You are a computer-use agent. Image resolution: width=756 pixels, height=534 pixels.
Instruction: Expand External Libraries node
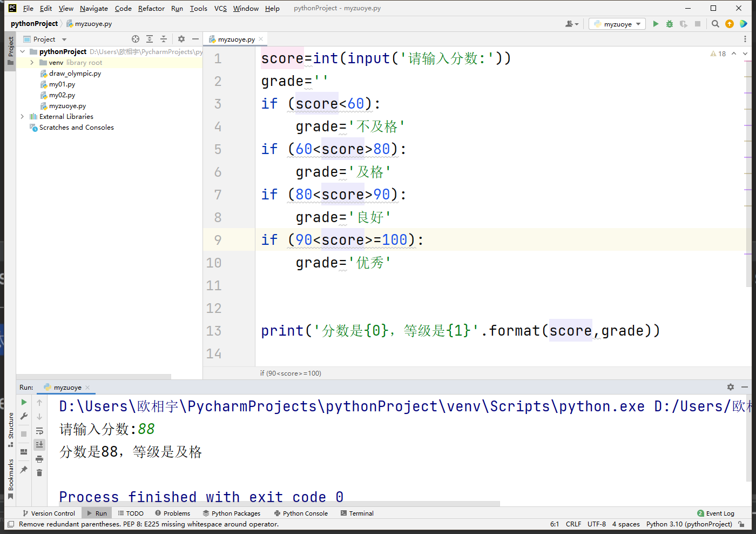coord(23,117)
